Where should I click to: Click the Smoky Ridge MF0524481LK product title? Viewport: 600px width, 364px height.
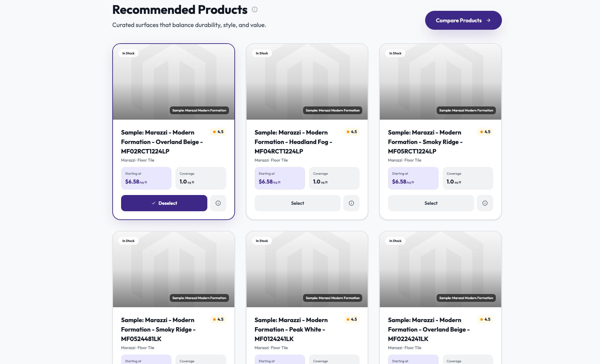[x=158, y=330]
